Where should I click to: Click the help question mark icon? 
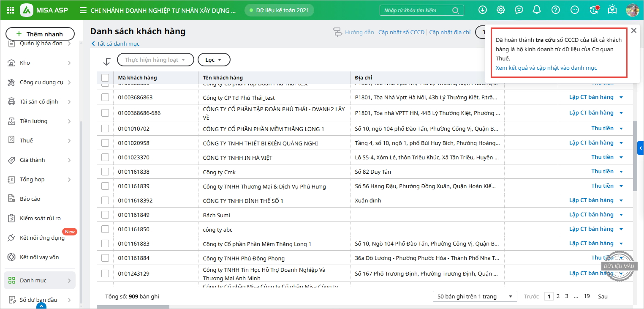[556, 10]
